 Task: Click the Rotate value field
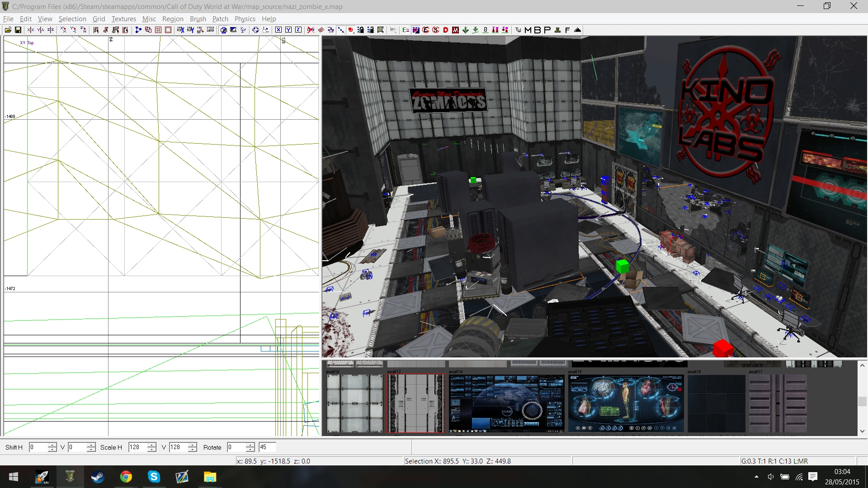[x=236, y=447]
